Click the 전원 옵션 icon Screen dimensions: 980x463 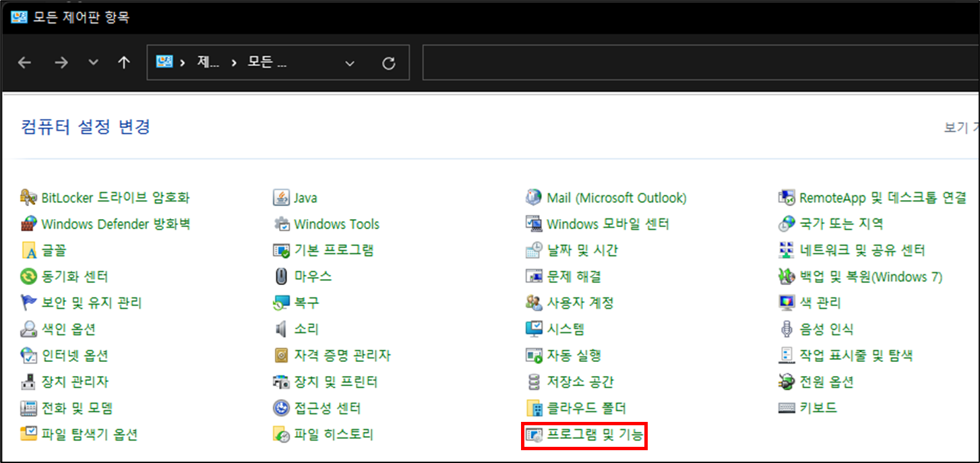click(x=787, y=381)
